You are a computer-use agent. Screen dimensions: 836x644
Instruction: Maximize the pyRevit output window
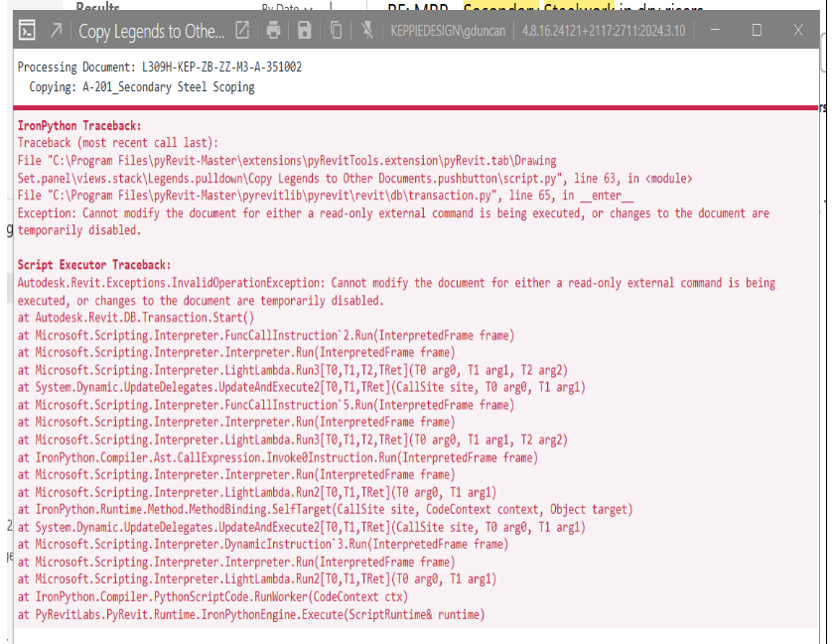(757, 30)
